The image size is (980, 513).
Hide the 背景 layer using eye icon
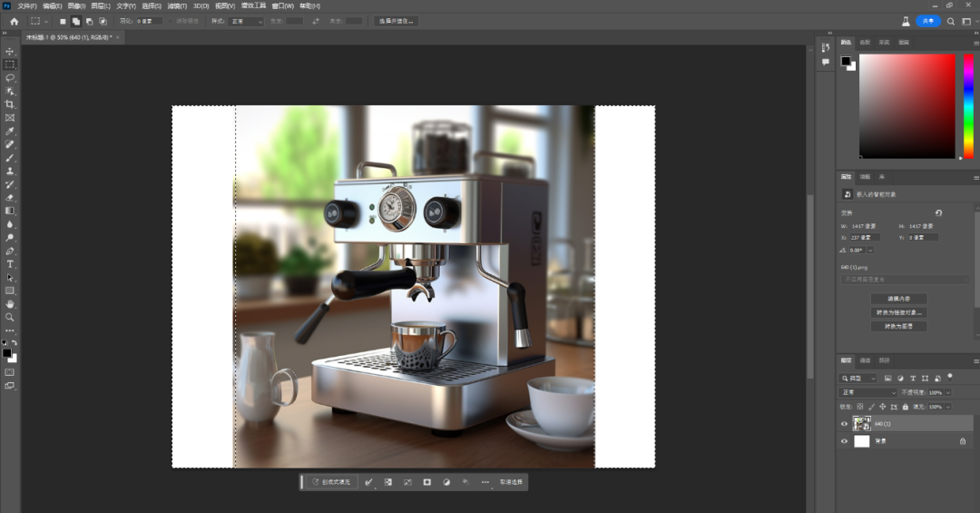click(844, 441)
